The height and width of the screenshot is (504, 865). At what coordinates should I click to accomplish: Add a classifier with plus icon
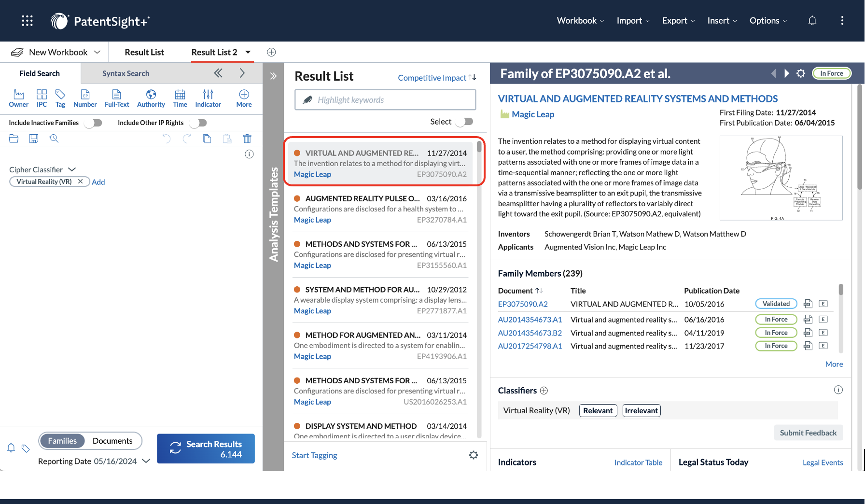544,390
